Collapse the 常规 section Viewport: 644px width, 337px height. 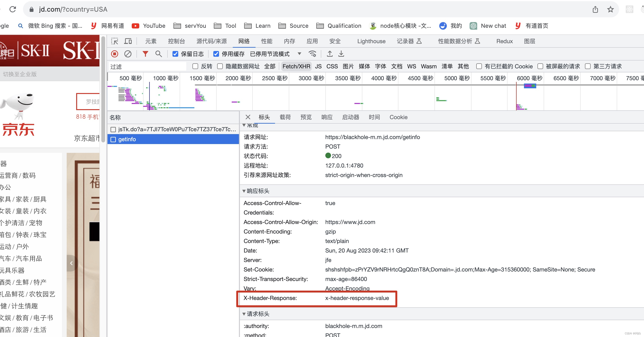[244, 125]
